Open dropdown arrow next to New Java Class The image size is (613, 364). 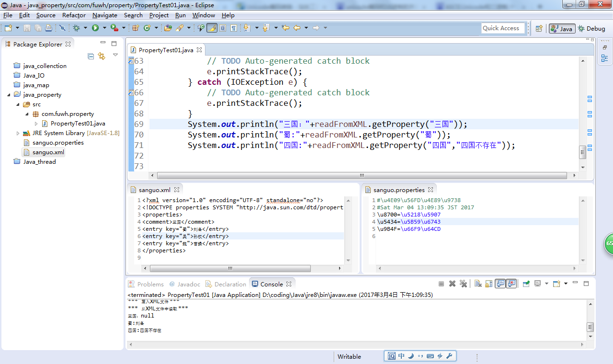coord(157,28)
